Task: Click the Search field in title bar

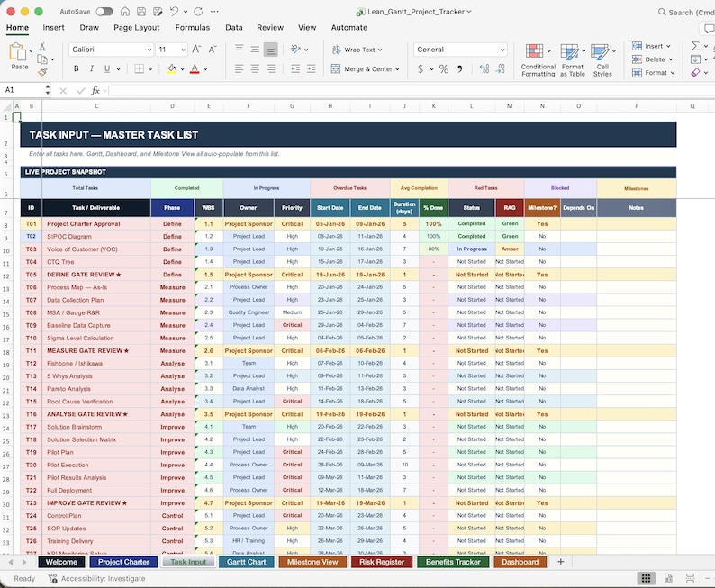Action: pyautogui.click(x=686, y=13)
